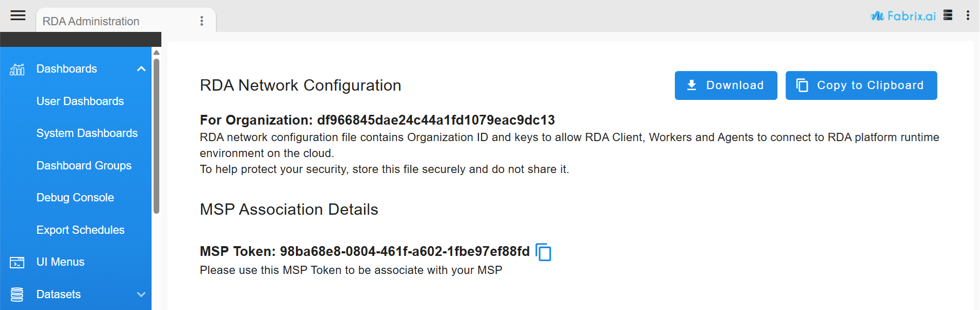Click the UI Menus terminal icon
Screen dimensions: 980x310
coord(17,263)
